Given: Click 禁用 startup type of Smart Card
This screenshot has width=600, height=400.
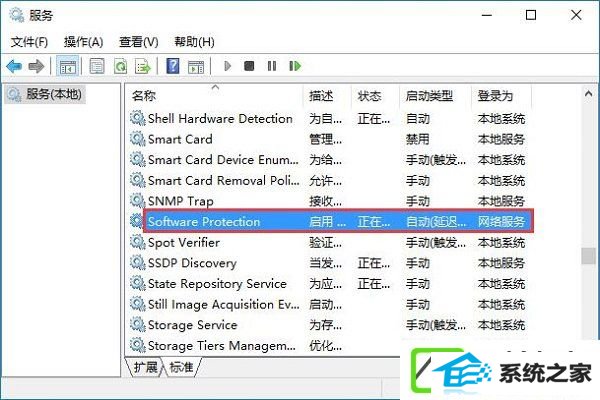Looking at the screenshot, I should pos(417,139).
